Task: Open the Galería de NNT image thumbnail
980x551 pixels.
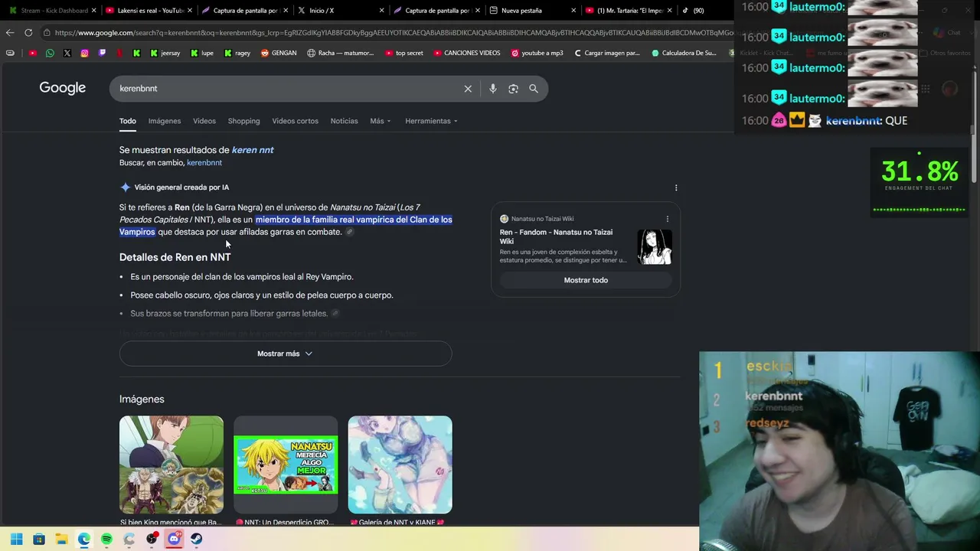Action: [400, 465]
